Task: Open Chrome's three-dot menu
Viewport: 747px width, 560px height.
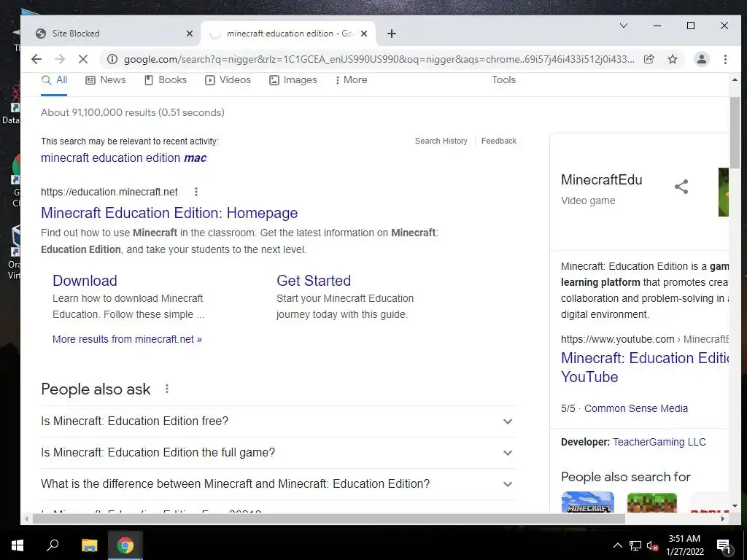Action: [x=725, y=59]
